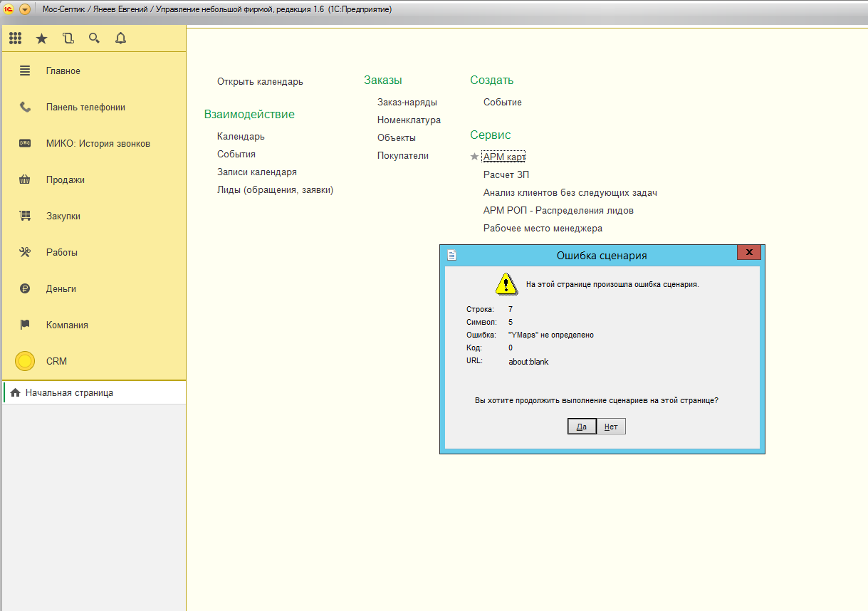The width and height of the screenshot is (868, 611).
Task: Open the Лиды (обращения, заявки) link
Action: pos(275,190)
